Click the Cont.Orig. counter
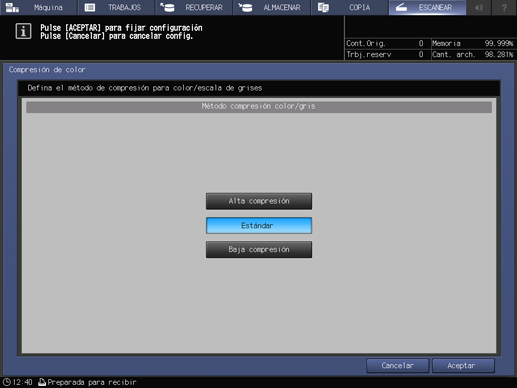The height and width of the screenshot is (388, 517). tap(385, 44)
